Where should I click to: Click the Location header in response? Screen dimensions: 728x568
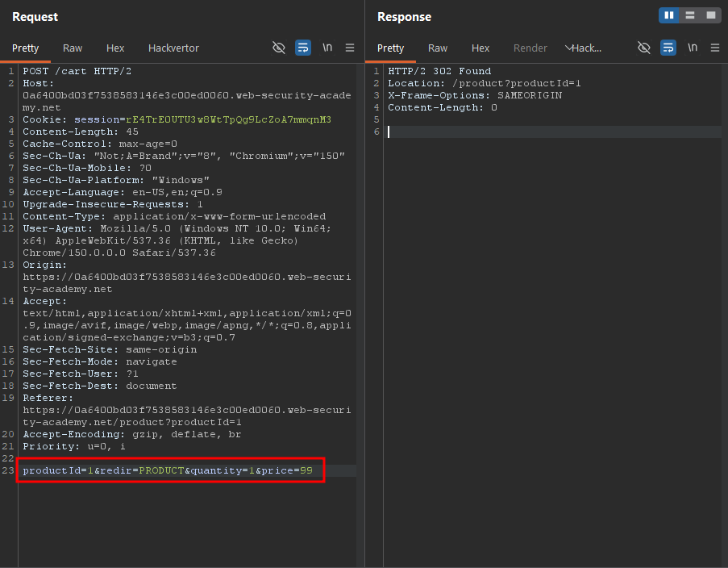485,83
